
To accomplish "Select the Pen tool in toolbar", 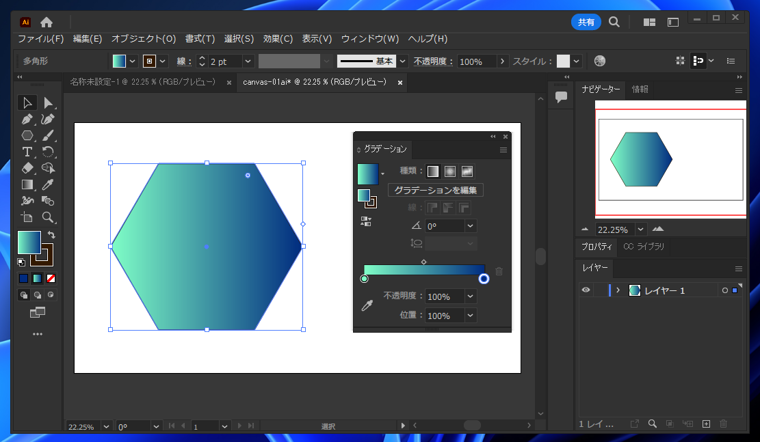I will tap(27, 119).
